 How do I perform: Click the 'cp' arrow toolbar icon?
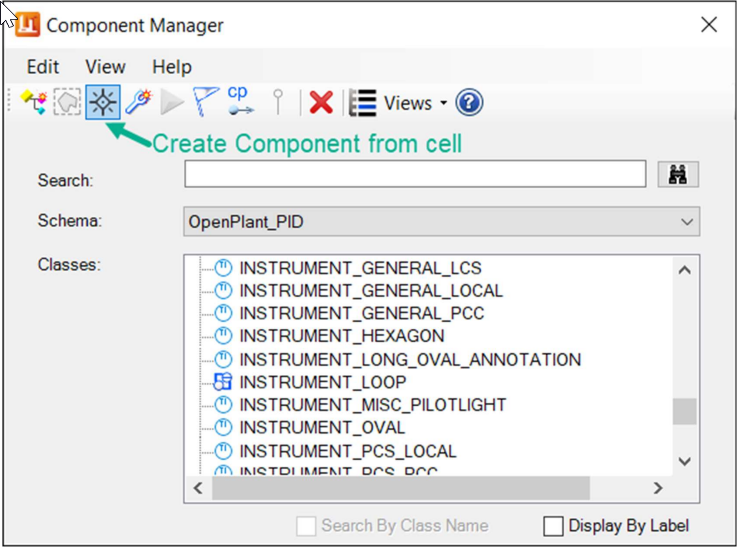coord(241,101)
